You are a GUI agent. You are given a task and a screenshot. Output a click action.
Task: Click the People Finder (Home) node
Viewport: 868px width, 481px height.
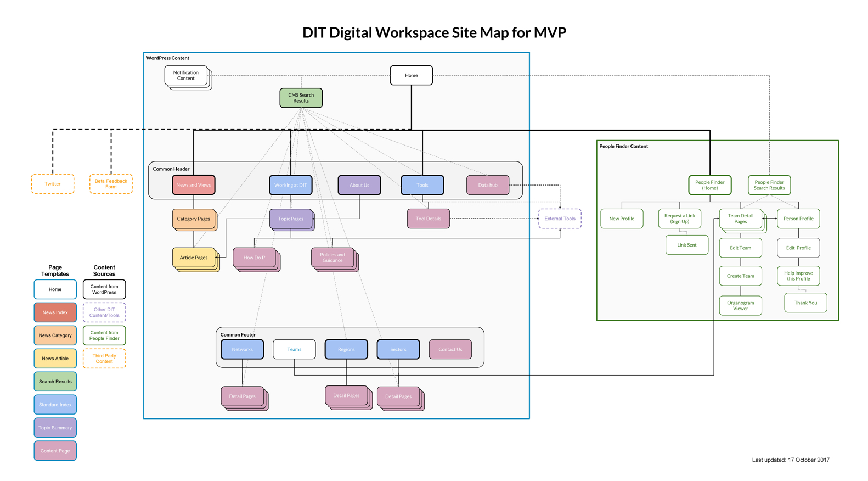709,185
